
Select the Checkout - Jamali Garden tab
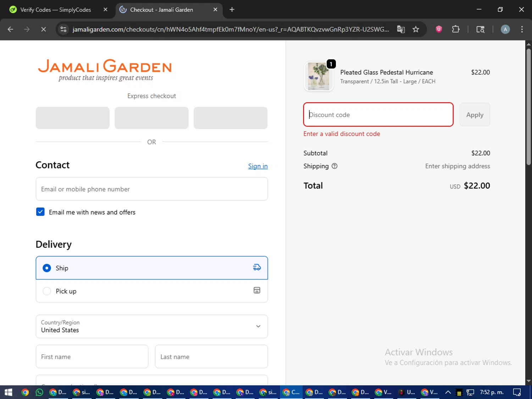click(x=161, y=10)
